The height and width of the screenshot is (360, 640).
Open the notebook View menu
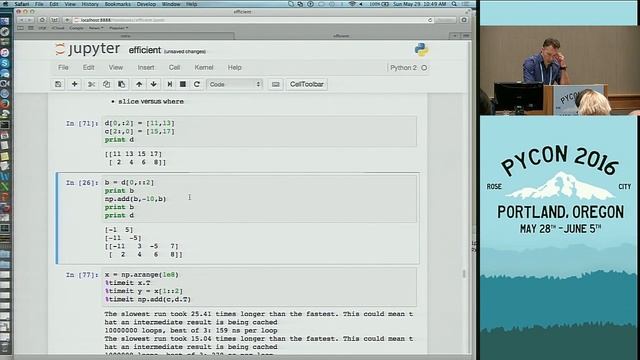click(116, 67)
